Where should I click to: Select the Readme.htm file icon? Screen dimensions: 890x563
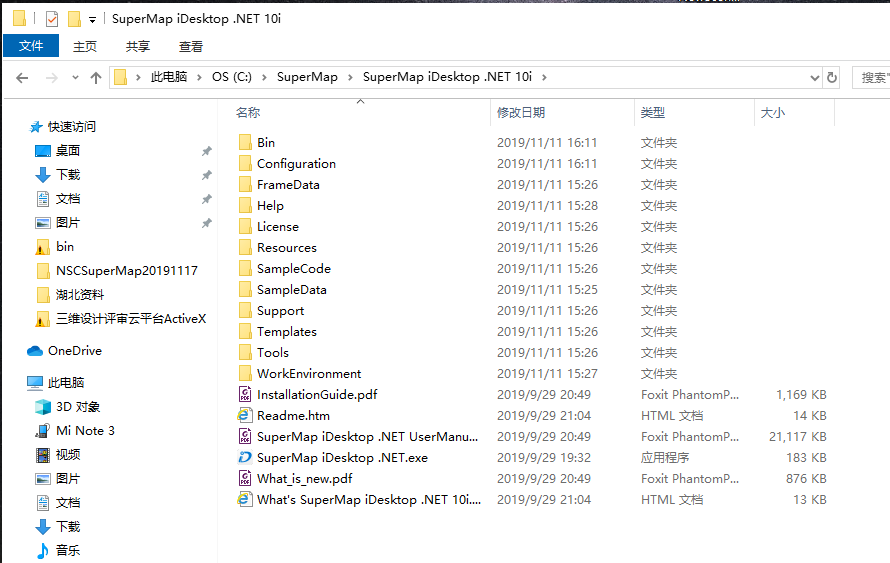(245, 415)
